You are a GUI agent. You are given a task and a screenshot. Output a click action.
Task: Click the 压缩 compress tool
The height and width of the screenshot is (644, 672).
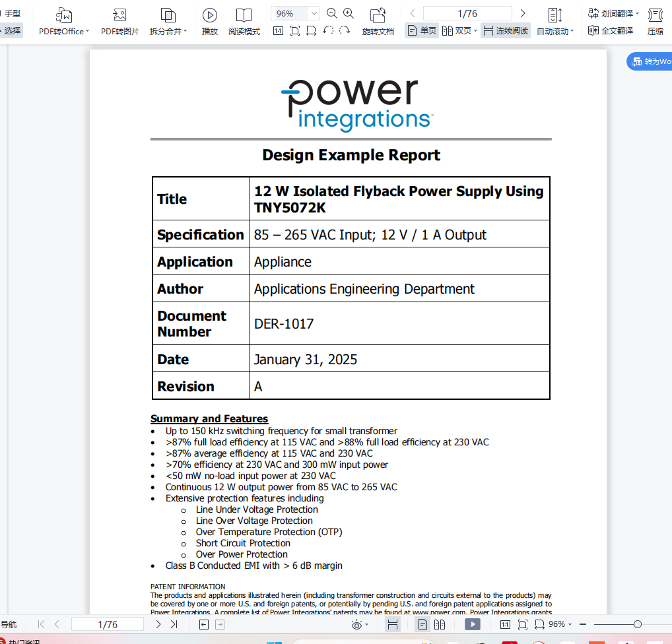point(655,21)
